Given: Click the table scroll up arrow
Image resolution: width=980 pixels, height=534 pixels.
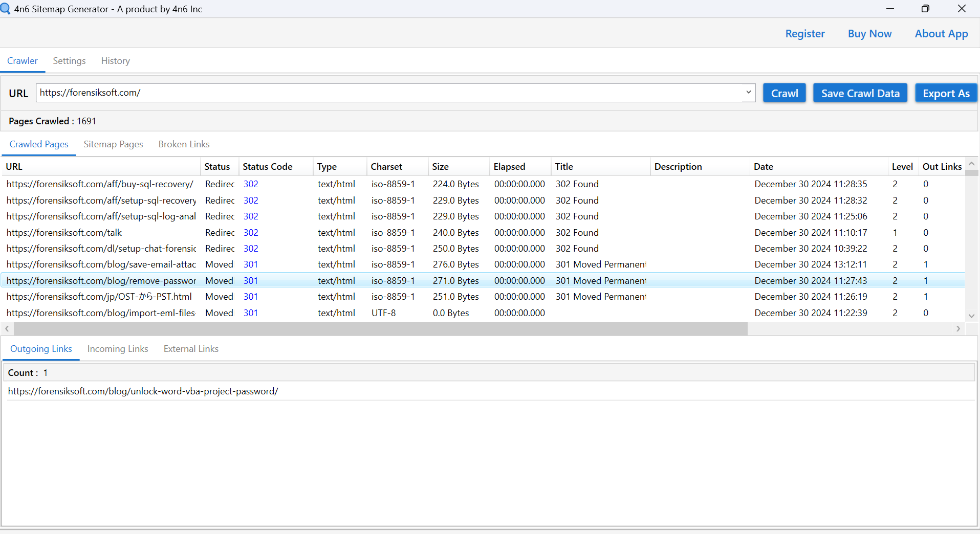Looking at the screenshot, I should (x=971, y=164).
